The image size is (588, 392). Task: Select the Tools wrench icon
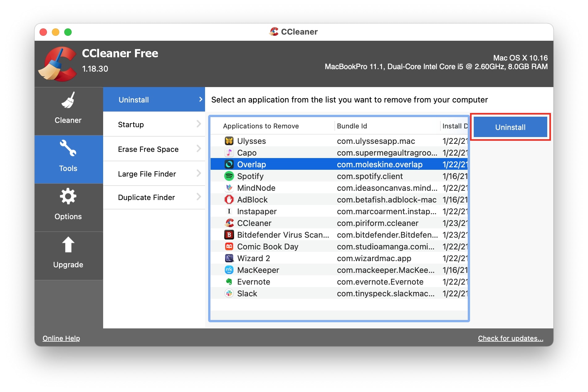point(68,148)
